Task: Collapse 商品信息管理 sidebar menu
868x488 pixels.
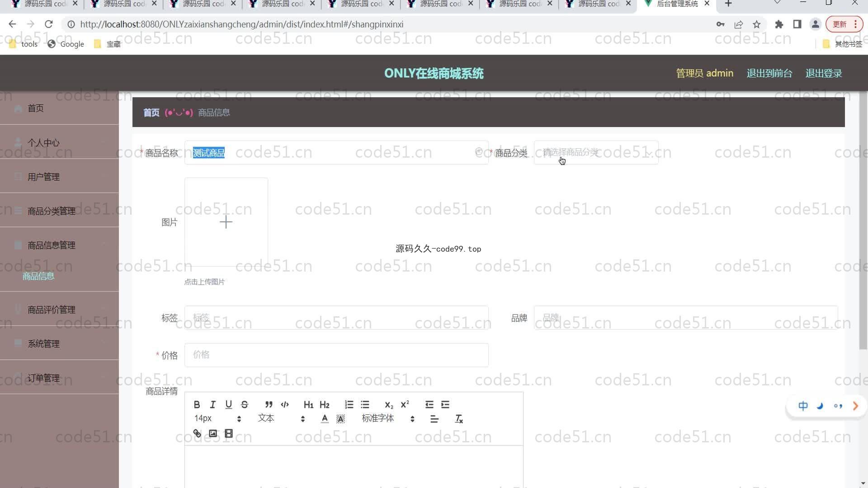Action: pyautogui.click(x=59, y=245)
